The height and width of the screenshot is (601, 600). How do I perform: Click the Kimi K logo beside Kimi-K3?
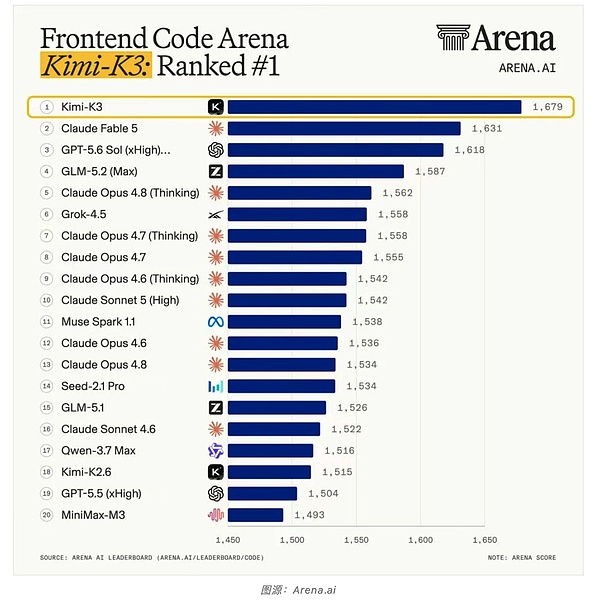[x=215, y=107]
